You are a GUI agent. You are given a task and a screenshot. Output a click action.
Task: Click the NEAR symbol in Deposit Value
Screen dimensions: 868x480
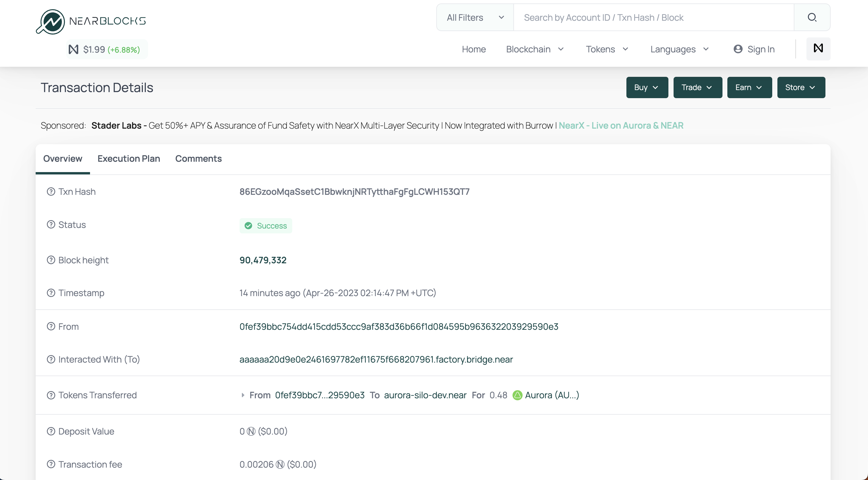(251, 431)
